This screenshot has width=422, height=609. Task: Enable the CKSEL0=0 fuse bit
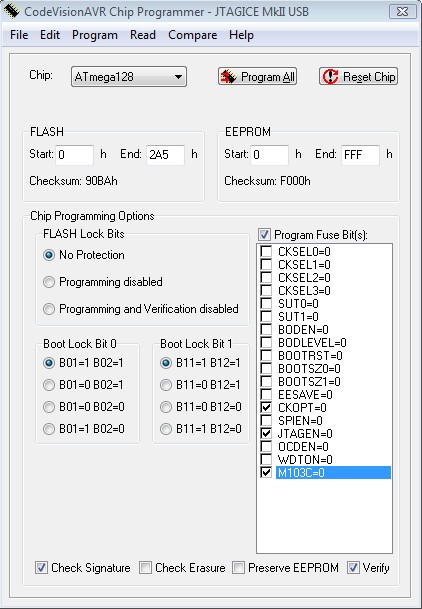click(x=266, y=251)
